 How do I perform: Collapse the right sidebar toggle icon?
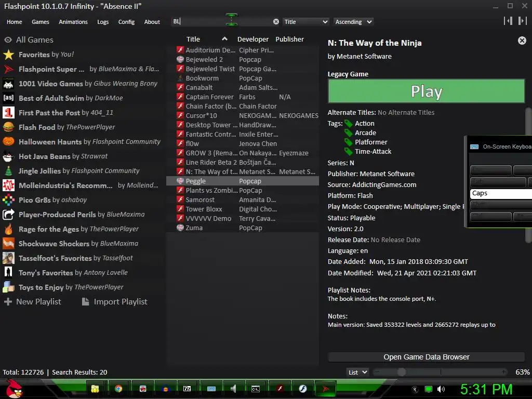tap(522, 21)
